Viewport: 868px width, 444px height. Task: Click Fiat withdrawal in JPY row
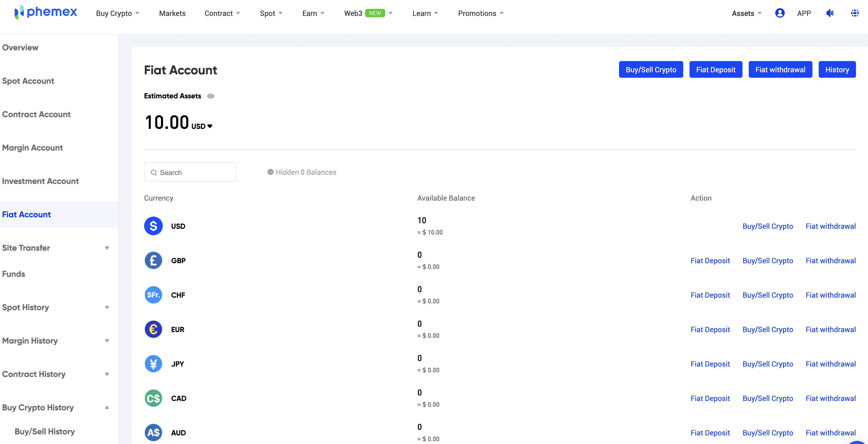coord(831,364)
